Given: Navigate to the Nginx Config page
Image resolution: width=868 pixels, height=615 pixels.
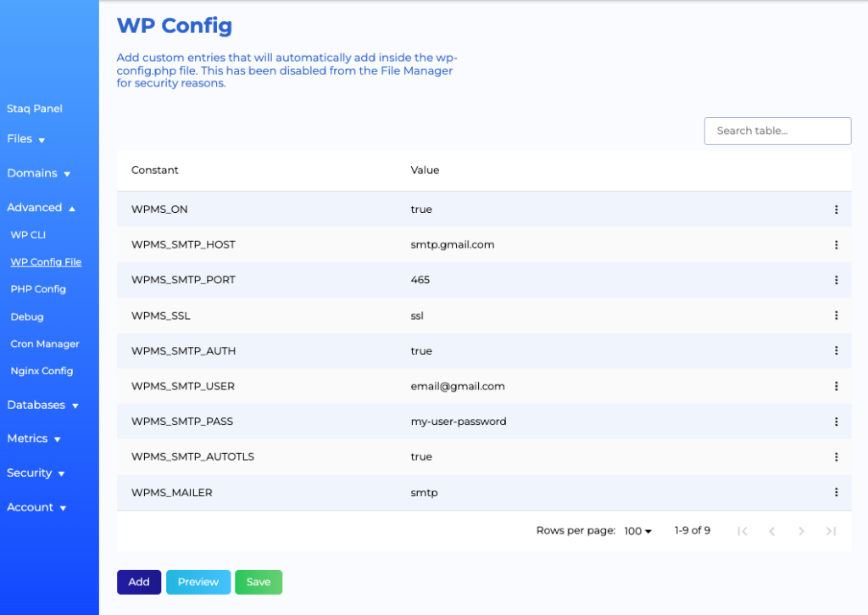Looking at the screenshot, I should 43,371.
